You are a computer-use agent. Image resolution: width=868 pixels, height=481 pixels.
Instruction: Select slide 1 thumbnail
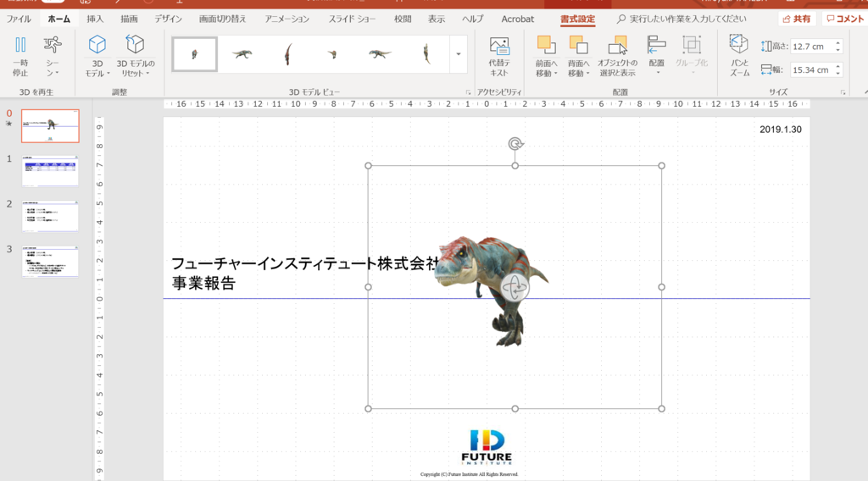click(x=50, y=171)
